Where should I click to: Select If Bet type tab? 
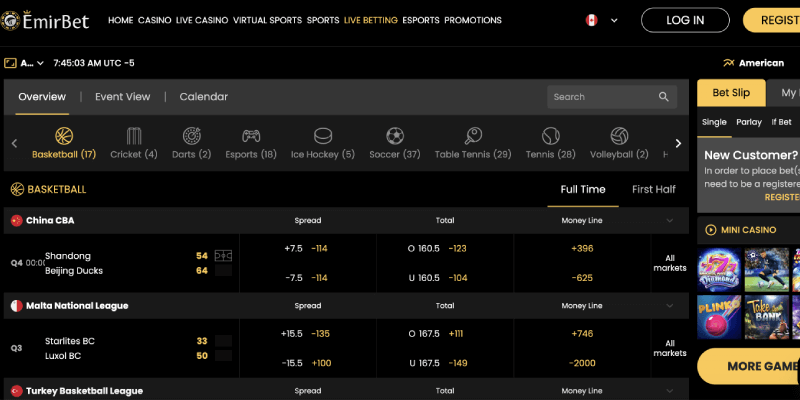pyautogui.click(x=782, y=122)
